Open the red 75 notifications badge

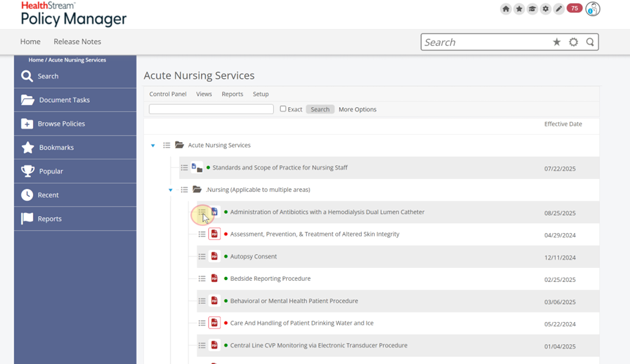(x=574, y=8)
